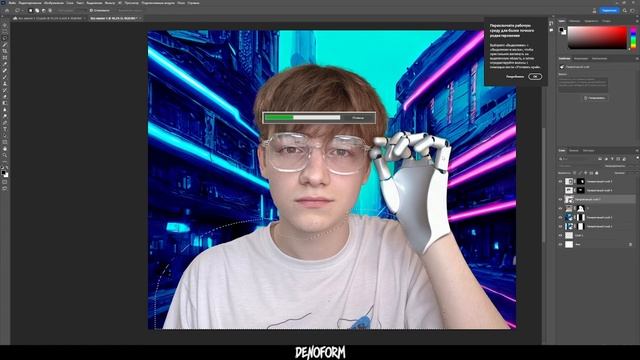
Task: Hide the currently selected generative layer
Action: [560, 200]
